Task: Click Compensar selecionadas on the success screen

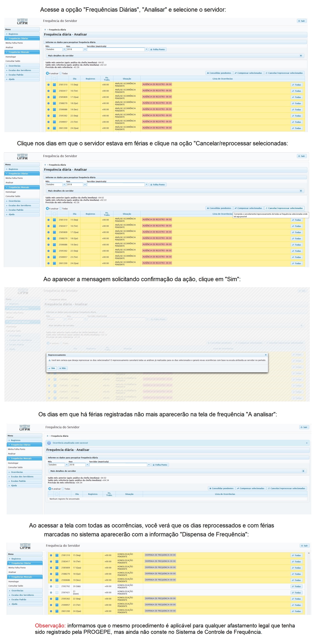Action: (x=251, y=488)
